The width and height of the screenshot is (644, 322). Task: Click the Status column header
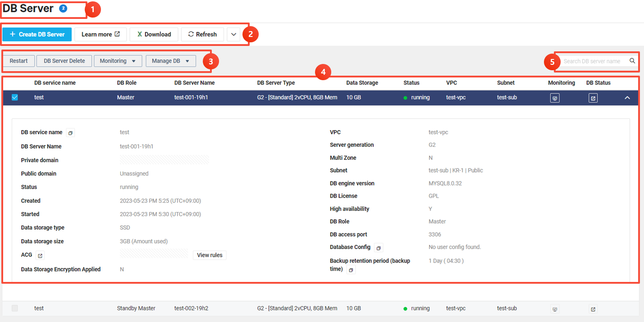411,83
